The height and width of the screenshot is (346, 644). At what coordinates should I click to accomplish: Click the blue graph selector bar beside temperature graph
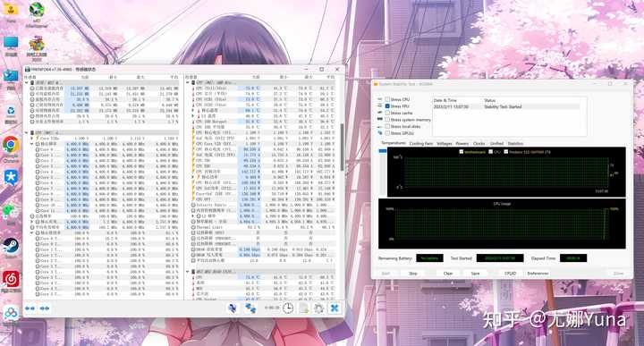(383, 151)
